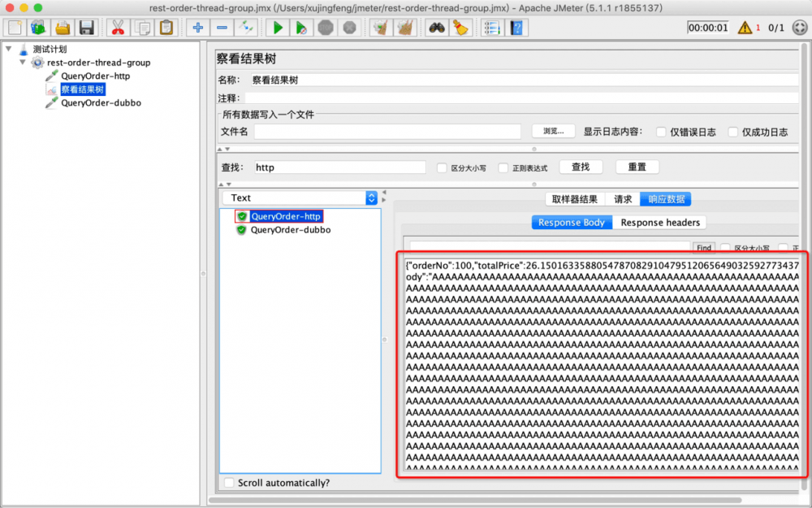Expand all tree nodes with plus icon
The width and height of the screenshot is (812, 508).
[197, 27]
